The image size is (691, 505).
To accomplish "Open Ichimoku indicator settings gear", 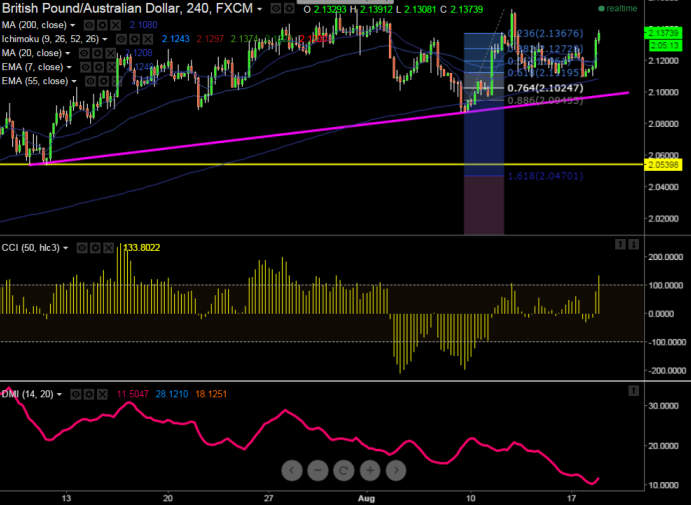I will click(x=134, y=39).
